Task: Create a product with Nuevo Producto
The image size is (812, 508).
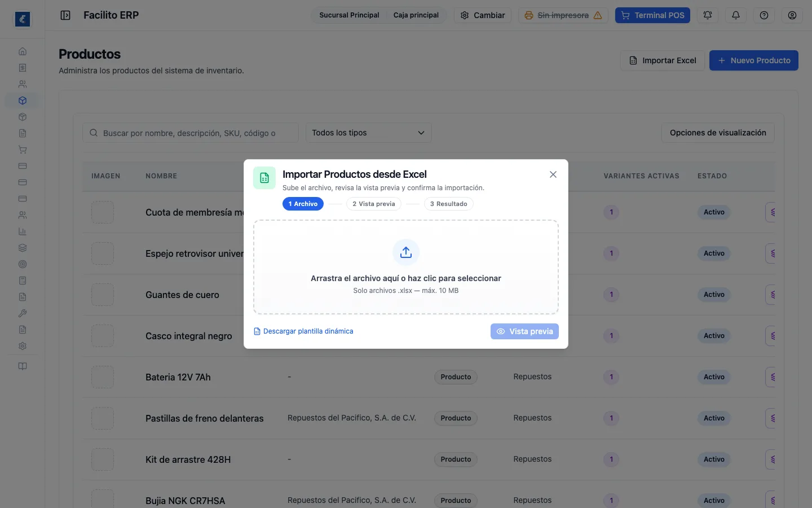Action: point(754,60)
